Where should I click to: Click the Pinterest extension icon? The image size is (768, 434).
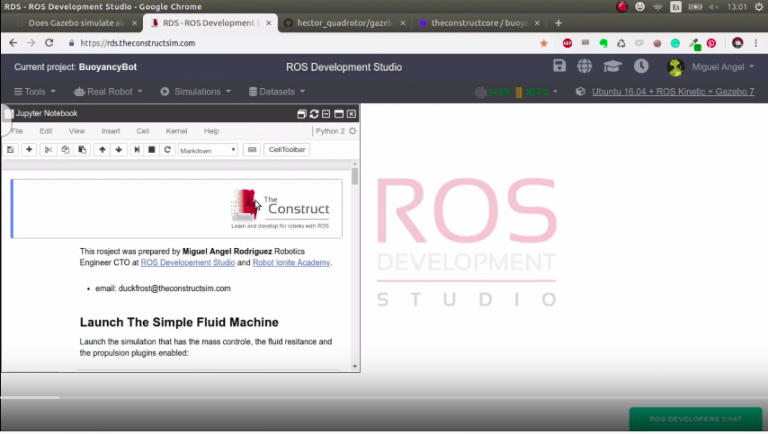point(711,43)
